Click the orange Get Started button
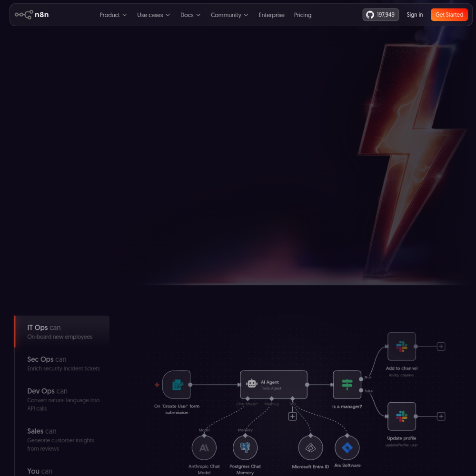Viewport: 476px width, 476px height. (449, 15)
